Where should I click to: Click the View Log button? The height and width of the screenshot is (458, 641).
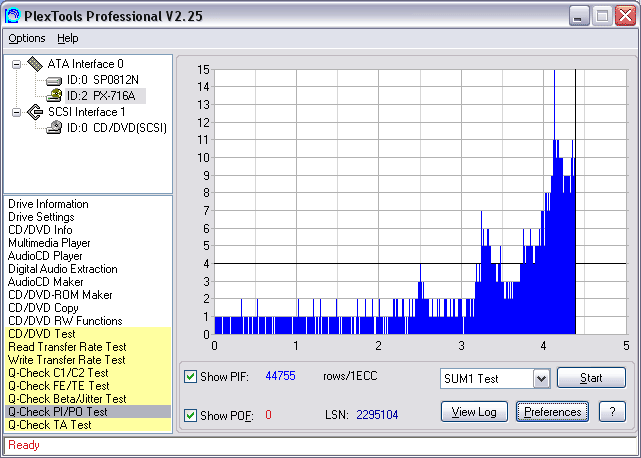[x=474, y=412]
